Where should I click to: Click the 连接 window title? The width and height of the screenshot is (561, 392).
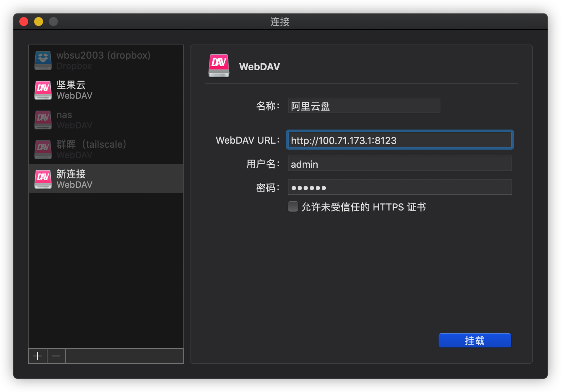(280, 22)
